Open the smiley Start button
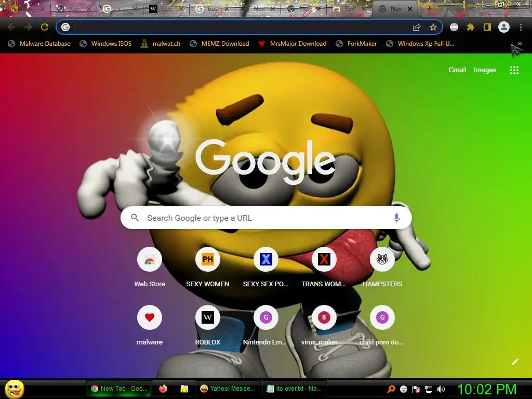Viewport: 532px width, 399px height. pyautogui.click(x=14, y=389)
